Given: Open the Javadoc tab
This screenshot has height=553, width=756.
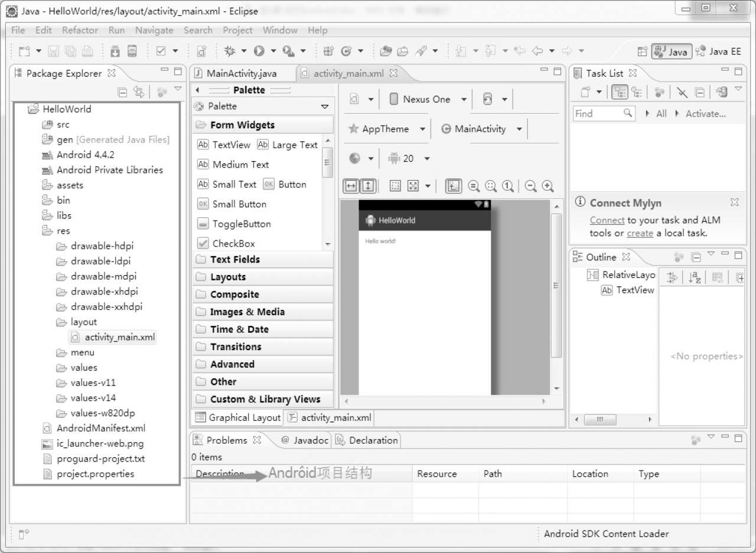Looking at the screenshot, I should (x=305, y=440).
